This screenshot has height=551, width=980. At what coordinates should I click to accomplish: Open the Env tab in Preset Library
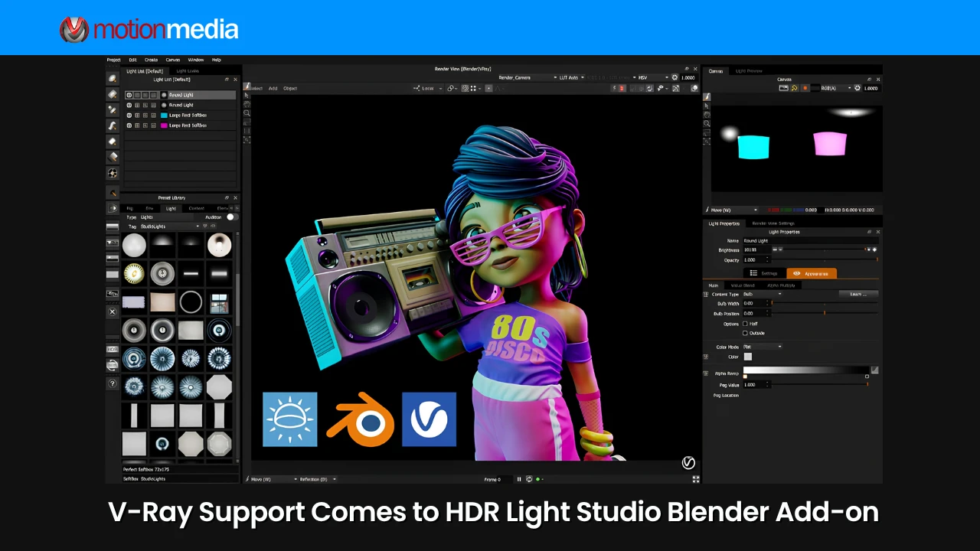[149, 208]
